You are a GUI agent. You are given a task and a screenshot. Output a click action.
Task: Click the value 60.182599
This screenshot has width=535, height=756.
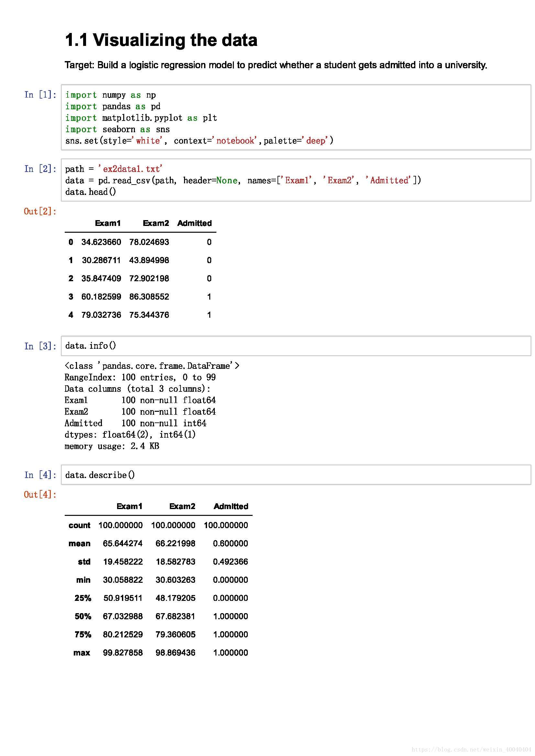[x=101, y=297]
